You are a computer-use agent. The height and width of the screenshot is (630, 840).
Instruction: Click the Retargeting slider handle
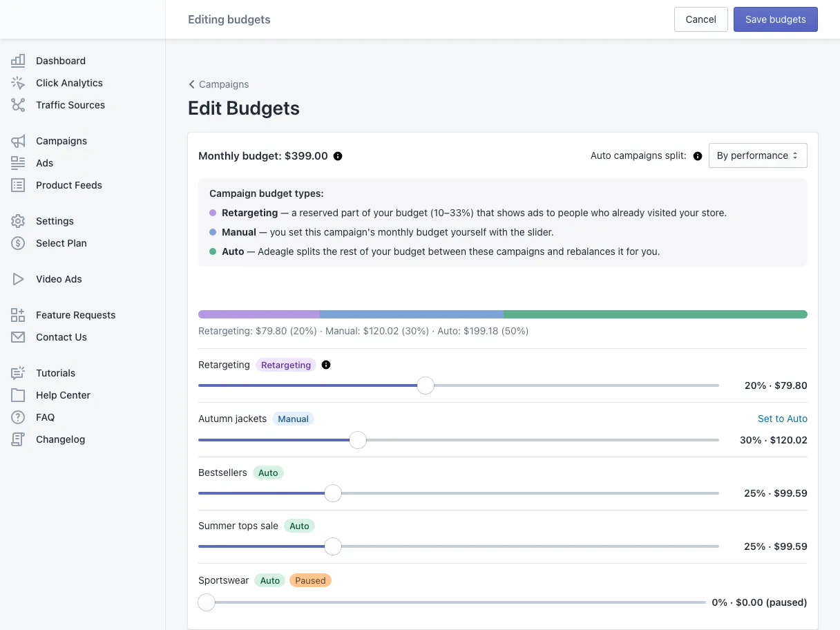pos(426,385)
